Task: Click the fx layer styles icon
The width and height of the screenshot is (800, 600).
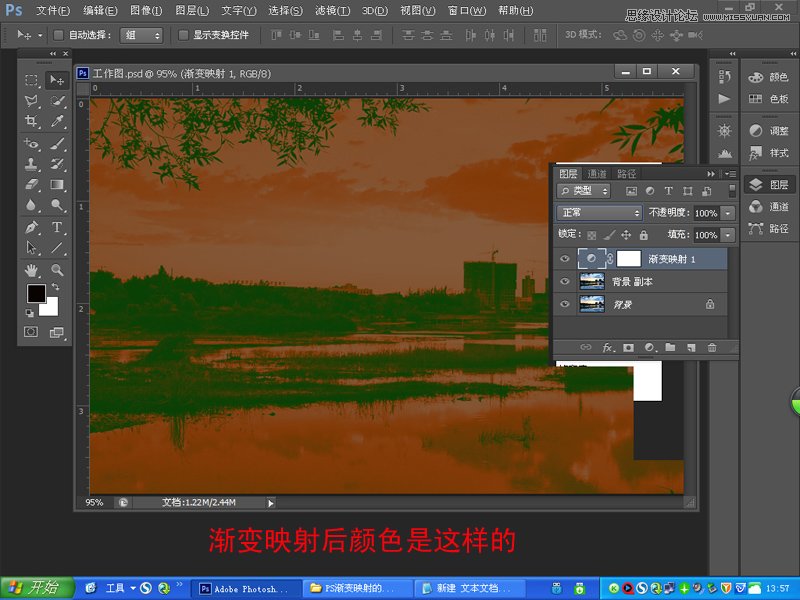Action: pos(607,347)
